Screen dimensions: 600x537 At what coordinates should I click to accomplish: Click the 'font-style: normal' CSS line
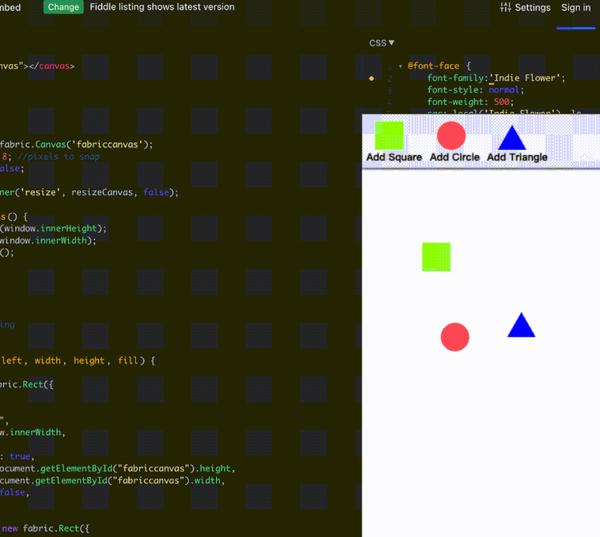(x=475, y=90)
